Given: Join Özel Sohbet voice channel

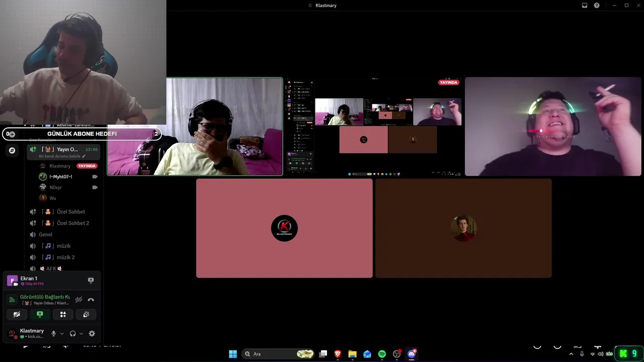Looking at the screenshot, I should coord(63,212).
